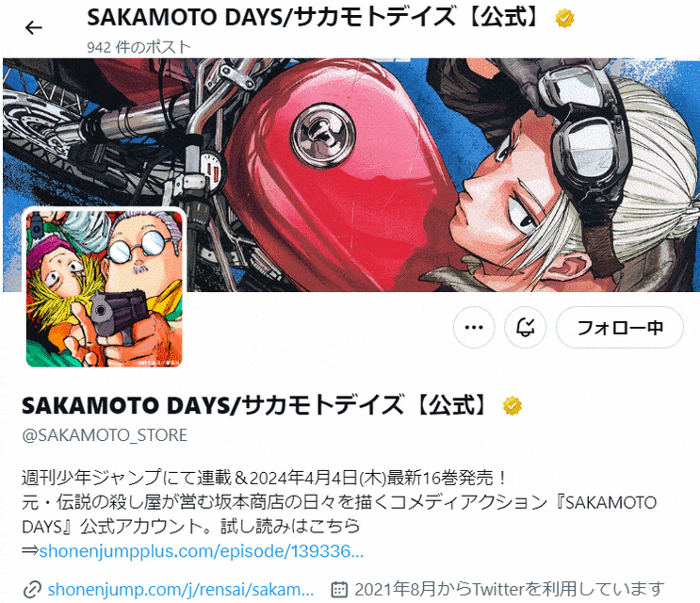The height and width of the screenshot is (603, 700).
Task: Click the profile display name heading
Action: click(x=256, y=405)
